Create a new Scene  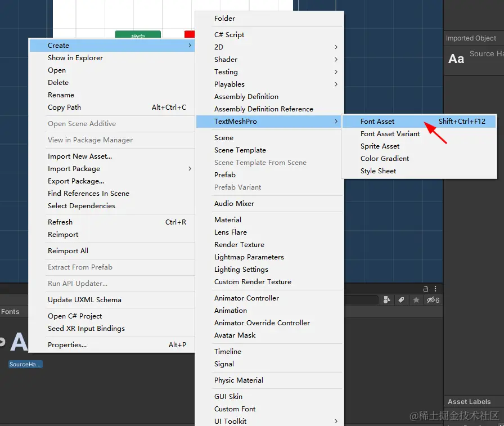(x=269, y=138)
